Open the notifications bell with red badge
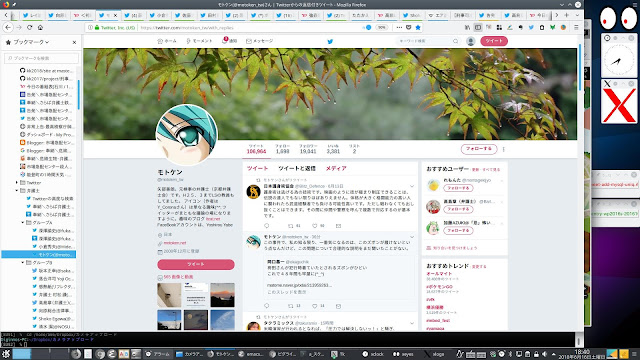Viewport: 640px width, 360px height. tap(224, 41)
